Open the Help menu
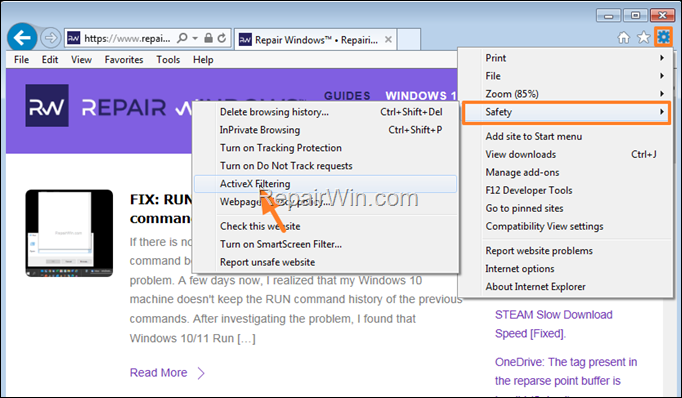 tap(203, 60)
